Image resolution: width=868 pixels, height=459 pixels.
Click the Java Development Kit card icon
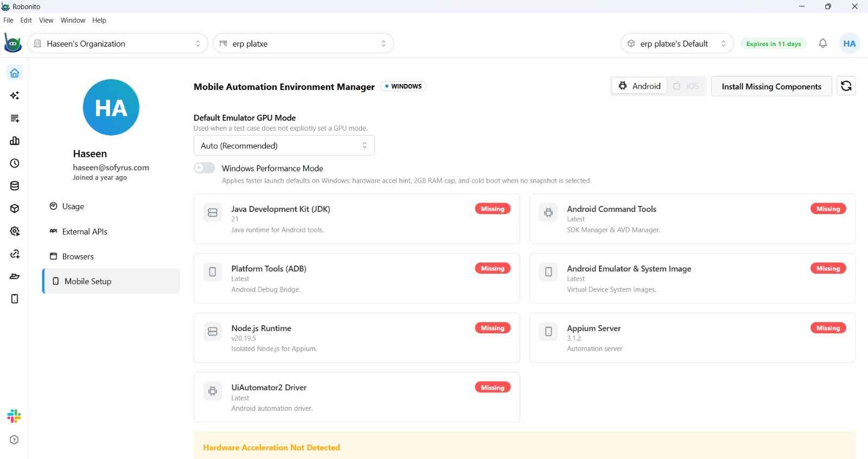[x=213, y=212]
